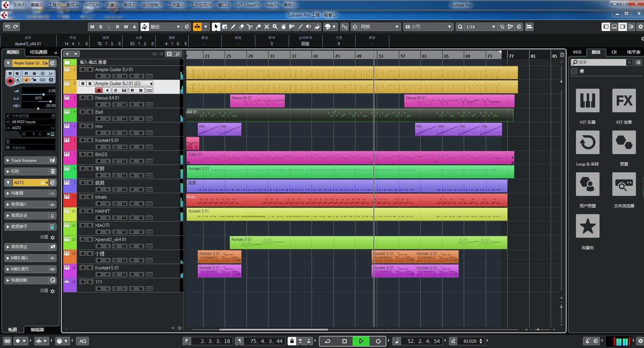Open Loop & Samples in media panel
The height and width of the screenshot is (348, 644).
tap(587, 142)
